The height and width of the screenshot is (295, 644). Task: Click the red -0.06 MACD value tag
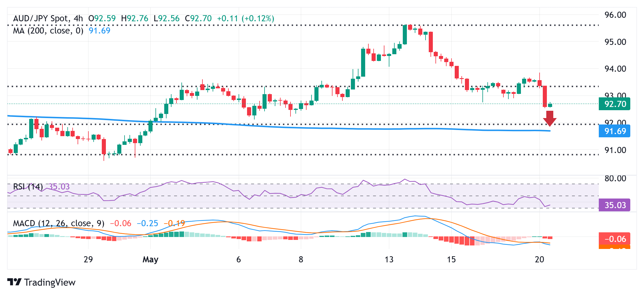point(614,239)
